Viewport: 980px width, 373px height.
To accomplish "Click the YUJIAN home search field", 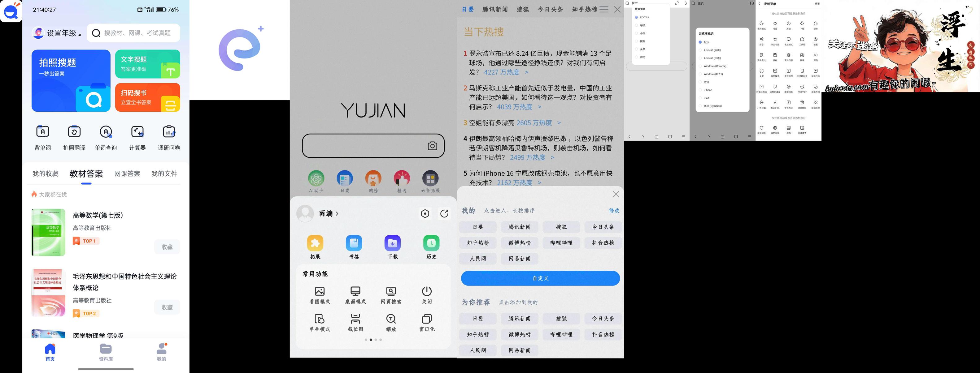I will [373, 146].
